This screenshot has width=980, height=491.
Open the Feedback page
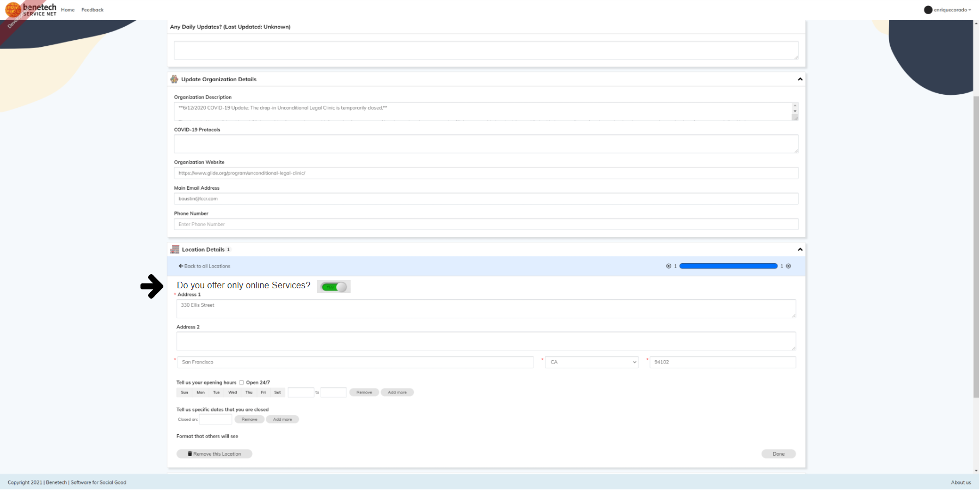(x=92, y=9)
